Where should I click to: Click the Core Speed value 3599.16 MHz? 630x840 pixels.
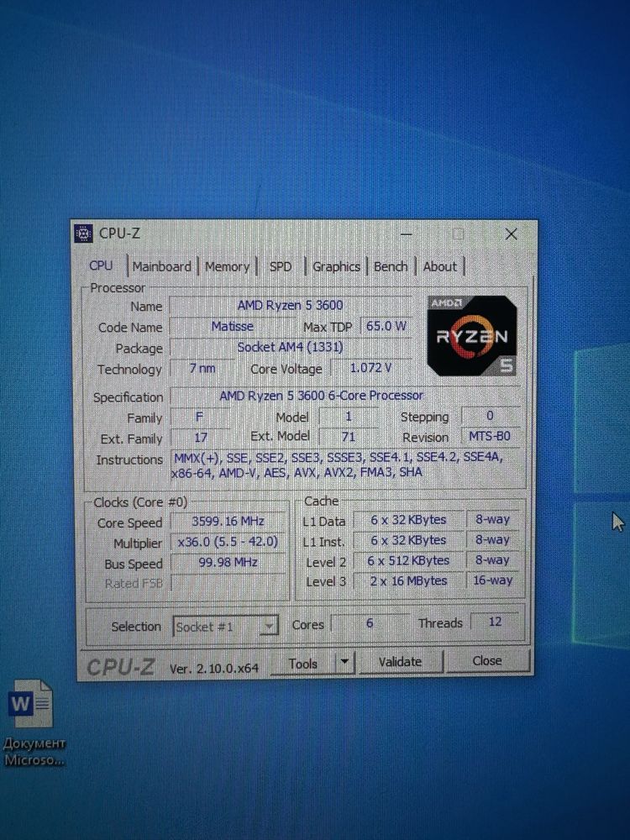[228, 521]
